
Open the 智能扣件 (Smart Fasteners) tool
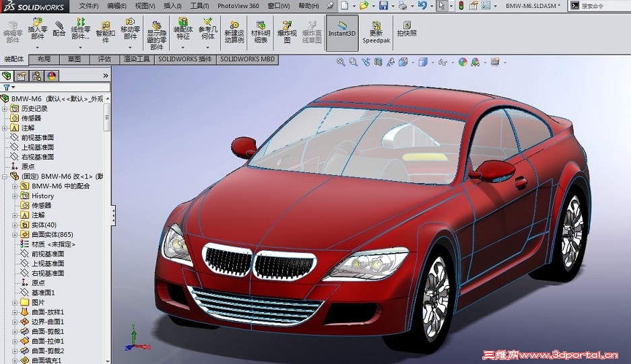coord(106,32)
